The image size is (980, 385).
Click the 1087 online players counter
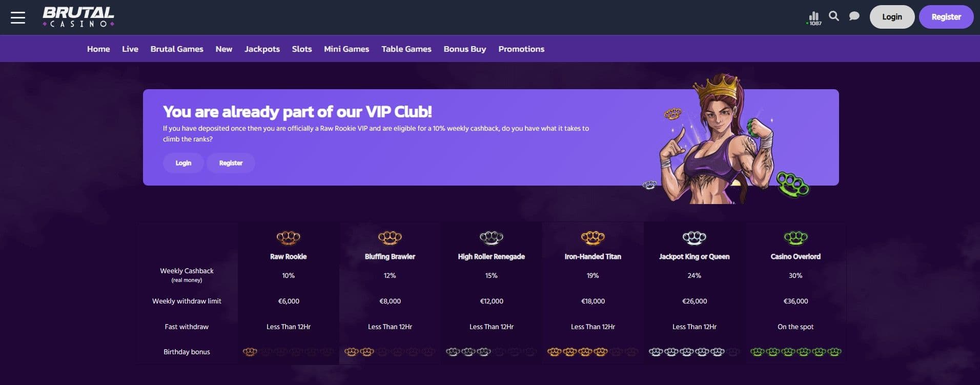813,17
